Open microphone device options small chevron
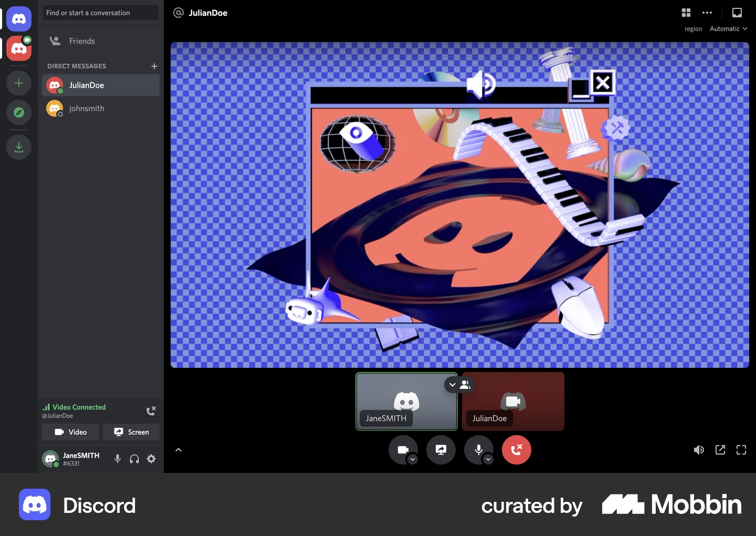This screenshot has width=756, height=536. pyautogui.click(x=488, y=459)
